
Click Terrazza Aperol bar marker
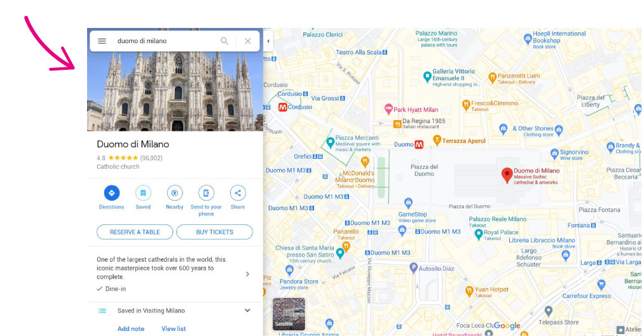[437, 140]
